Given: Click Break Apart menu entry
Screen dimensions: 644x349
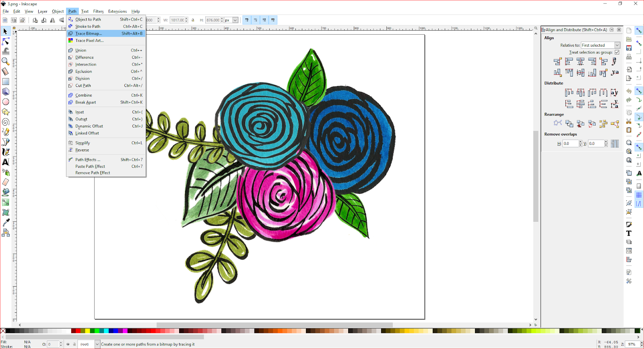Looking at the screenshot, I should (85, 102).
